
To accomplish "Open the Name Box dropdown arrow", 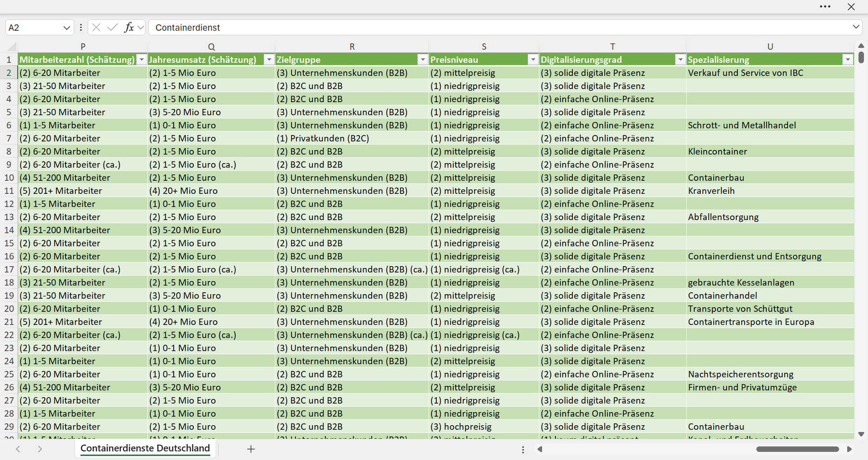I will (x=67, y=28).
